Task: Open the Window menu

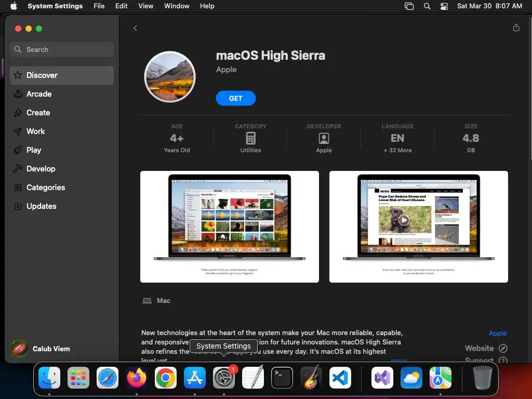Action: 177,6
